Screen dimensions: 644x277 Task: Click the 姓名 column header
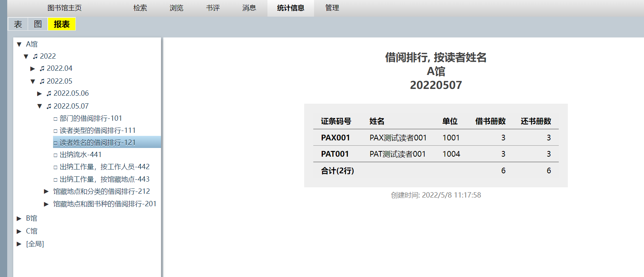[x=377, y=121]
